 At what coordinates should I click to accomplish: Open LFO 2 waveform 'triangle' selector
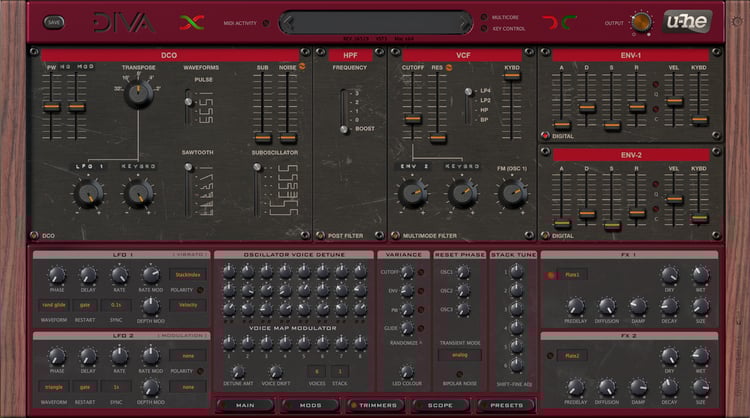pos(54,387)
